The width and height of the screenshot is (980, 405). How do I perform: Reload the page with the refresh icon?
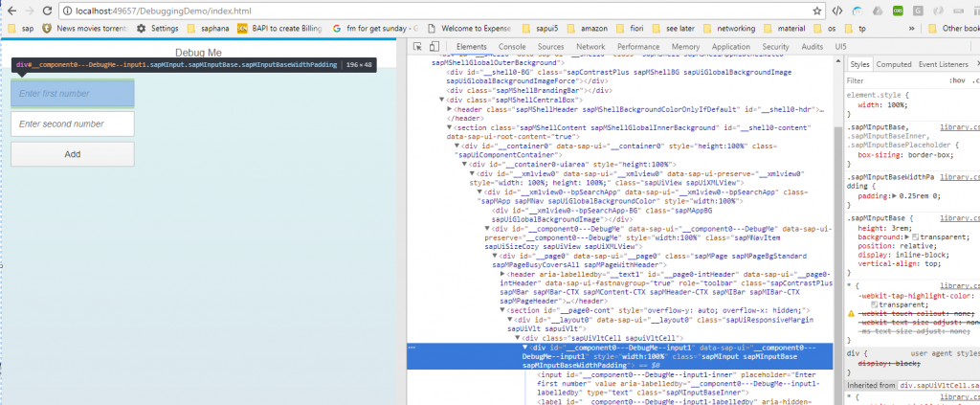coord(48,11)
